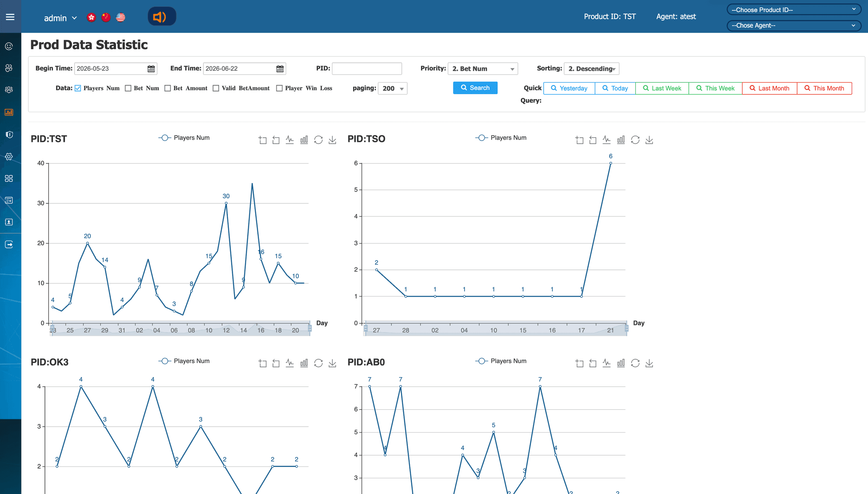Viewport: 868px width, 494px height.
Task: Open the Chose Agent dropdown
Action: pyautogui.click(x=794, y=25)
